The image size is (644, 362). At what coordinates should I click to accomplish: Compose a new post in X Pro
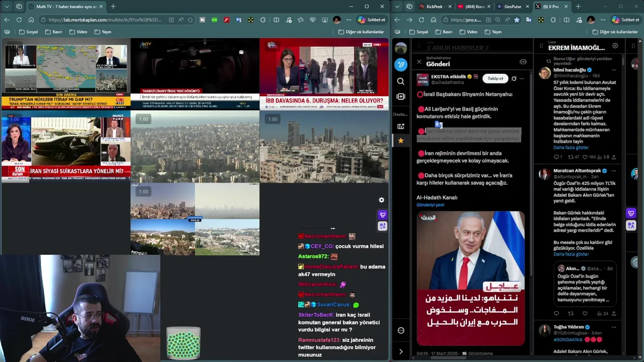click(x=400, y=64)
